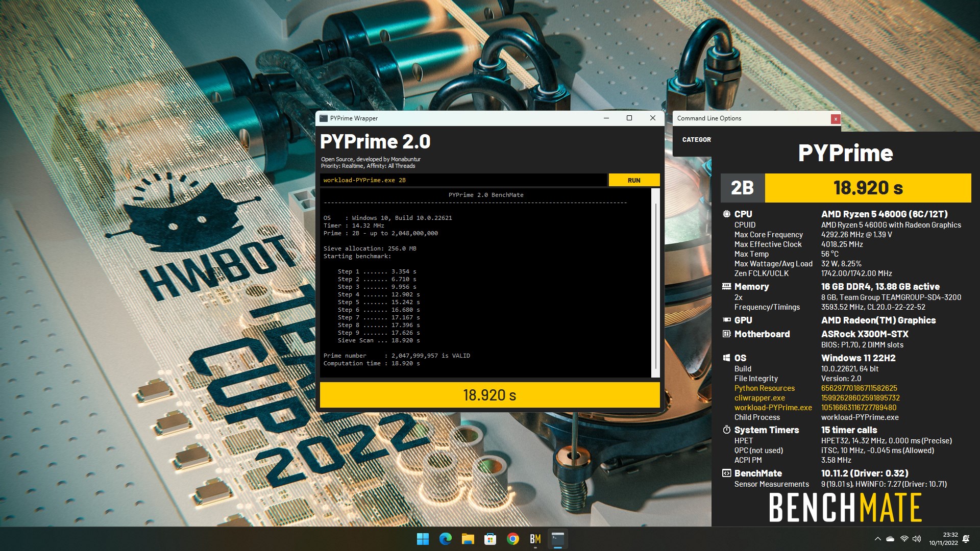Screen dimensions: 980x551
Task: Click the 16 GB DDR4, 13.88 GB active text
Action: tap(880, 287)
